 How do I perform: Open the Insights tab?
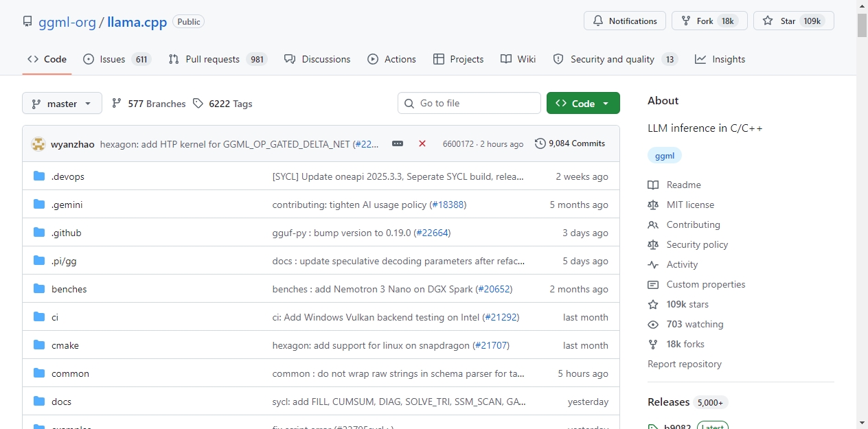[720, 59]
